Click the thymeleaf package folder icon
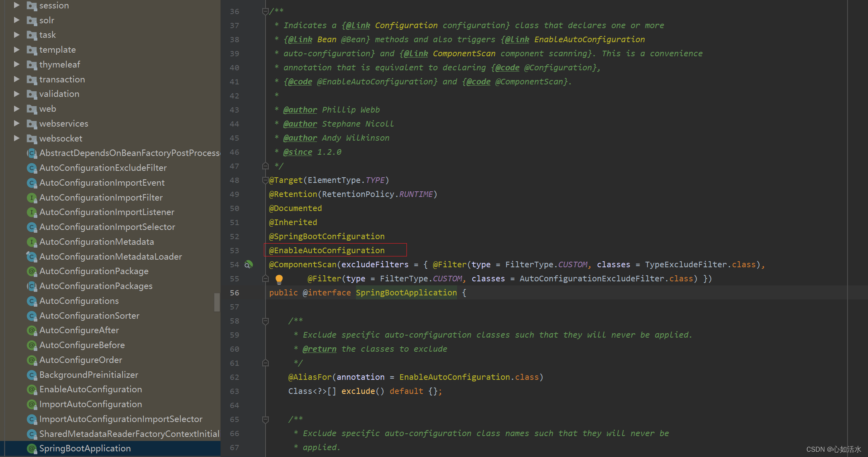Screen dimensions: 868x457 pos(31,65)
